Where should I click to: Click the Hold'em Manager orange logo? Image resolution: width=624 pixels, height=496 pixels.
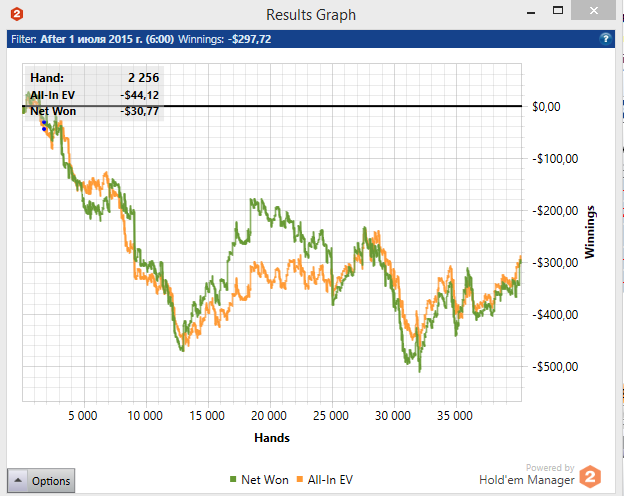pos(590,476)
